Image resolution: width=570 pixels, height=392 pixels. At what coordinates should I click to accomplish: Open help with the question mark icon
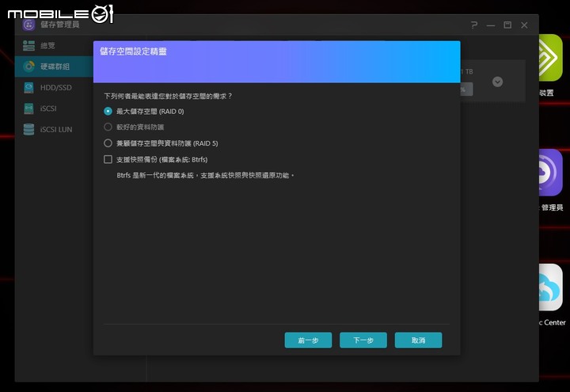pyautogui.click(x=473, y=25)
